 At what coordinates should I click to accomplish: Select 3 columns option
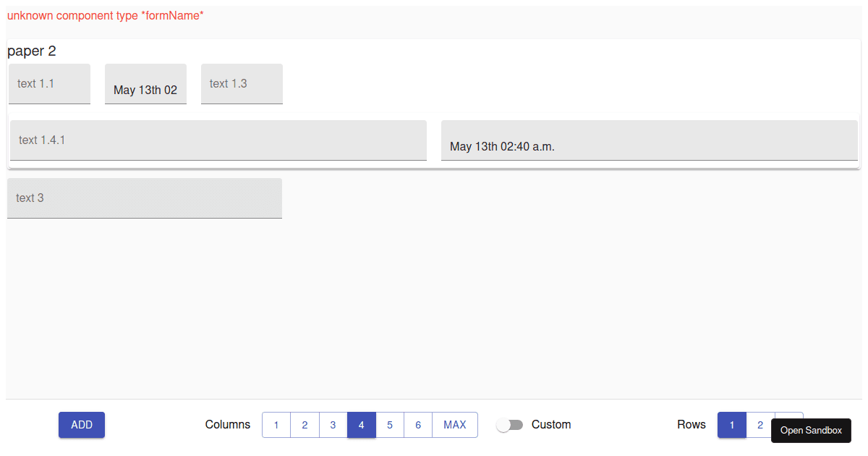[333, 425]
